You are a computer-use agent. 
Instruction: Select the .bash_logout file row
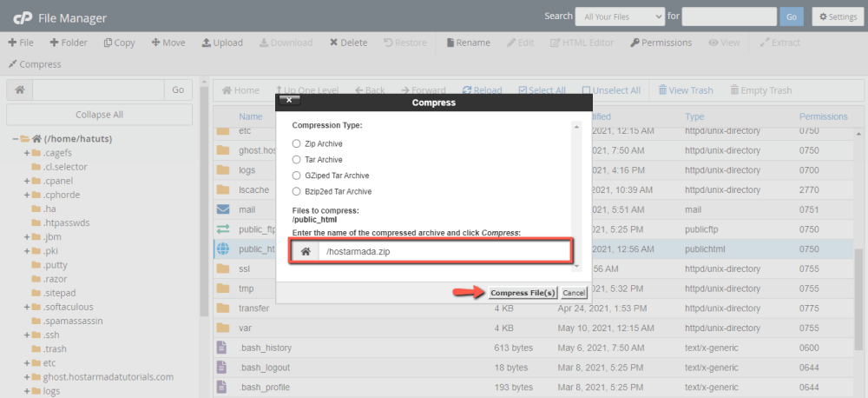tap(535, 368)
